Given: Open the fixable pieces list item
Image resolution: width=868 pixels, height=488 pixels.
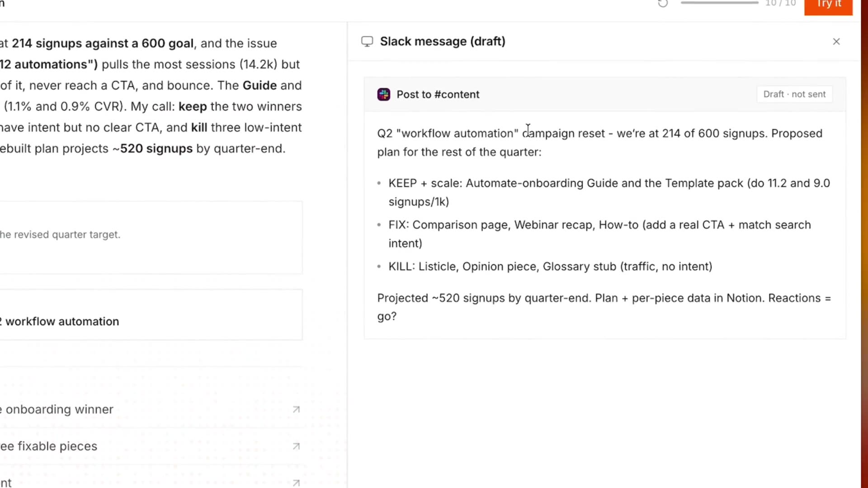Looking at the screenshot, I should coord(151,446).
